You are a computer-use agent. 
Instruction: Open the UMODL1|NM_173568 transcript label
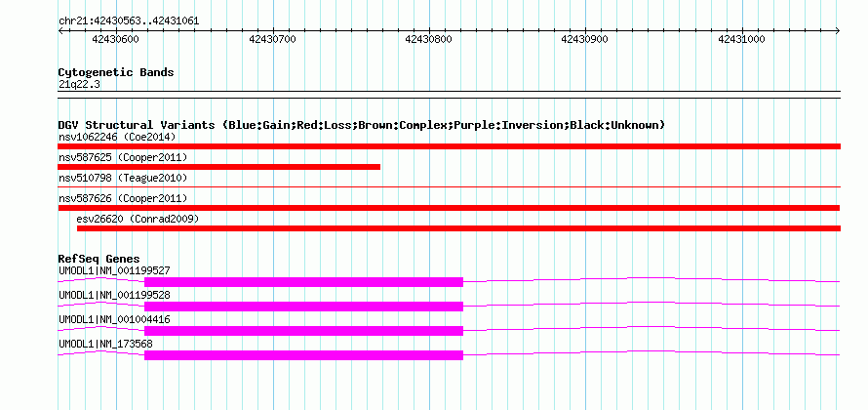(105, 344)
